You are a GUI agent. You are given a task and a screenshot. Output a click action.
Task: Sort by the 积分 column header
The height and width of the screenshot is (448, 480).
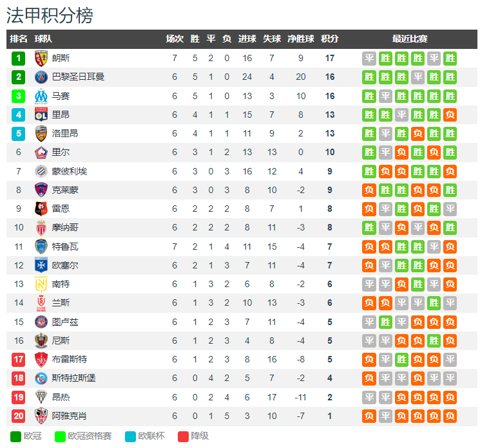(330, 39)
